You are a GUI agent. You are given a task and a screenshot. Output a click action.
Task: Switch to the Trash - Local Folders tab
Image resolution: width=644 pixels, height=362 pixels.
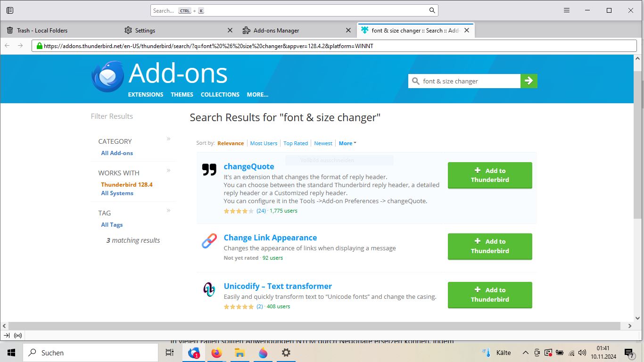[x=59, y=30]
